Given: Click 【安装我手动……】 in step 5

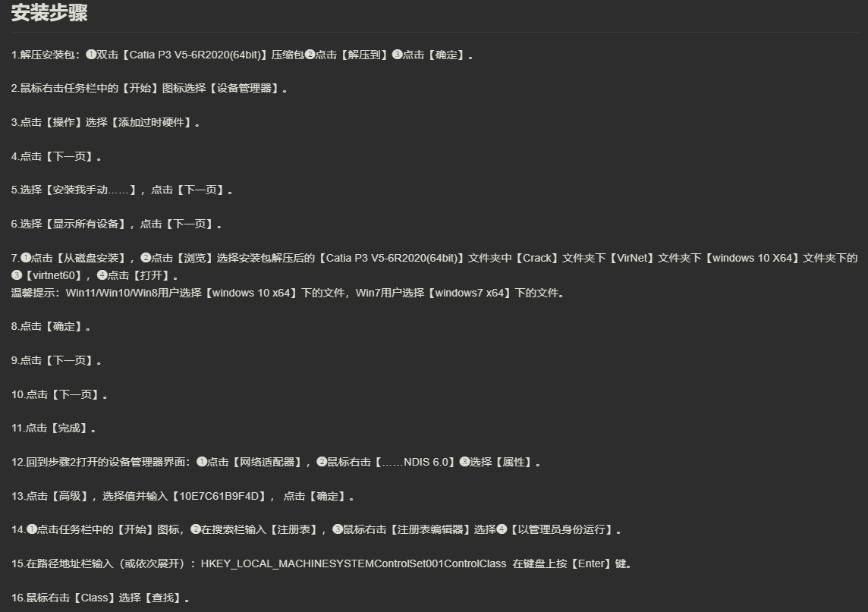Looking at the screenshot, I should click(91, 190).
